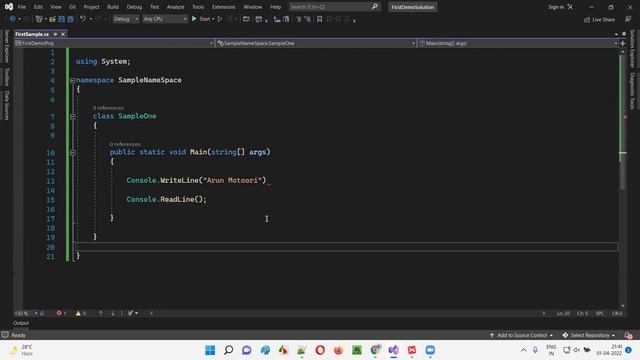Click the using System line

(103, 62)
